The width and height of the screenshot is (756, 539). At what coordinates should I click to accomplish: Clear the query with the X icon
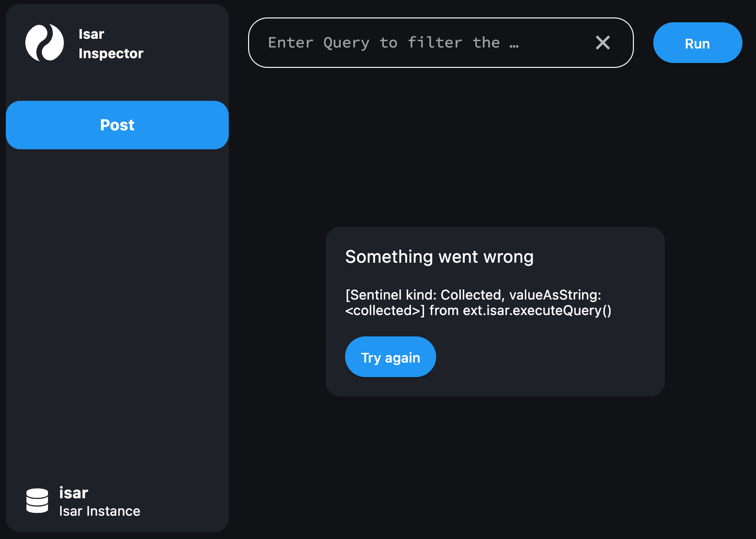602,43
